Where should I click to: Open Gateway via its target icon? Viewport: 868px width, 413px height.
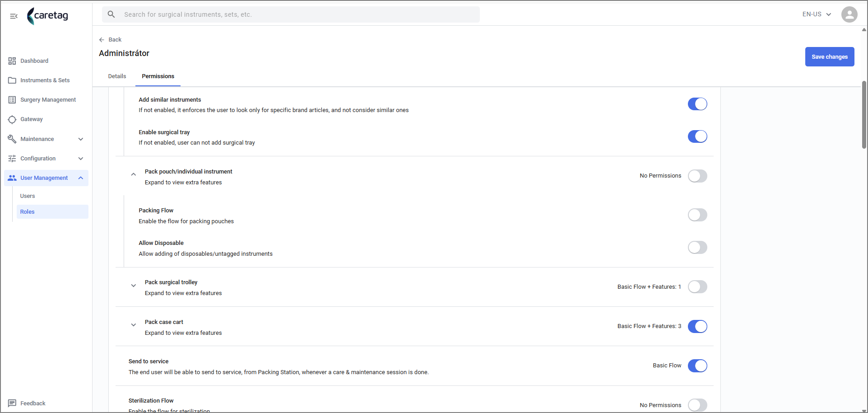pos(12,119)
